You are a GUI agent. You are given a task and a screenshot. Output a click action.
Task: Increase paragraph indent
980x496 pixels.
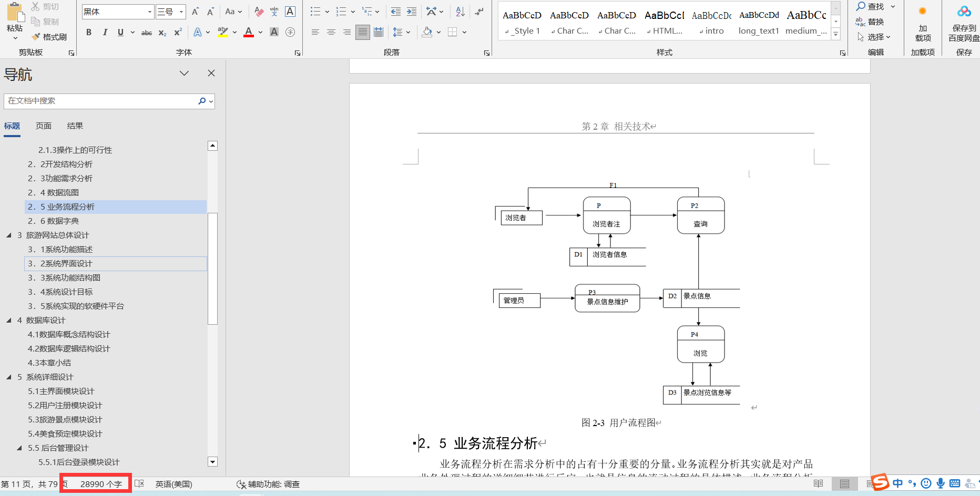point(412,12)
